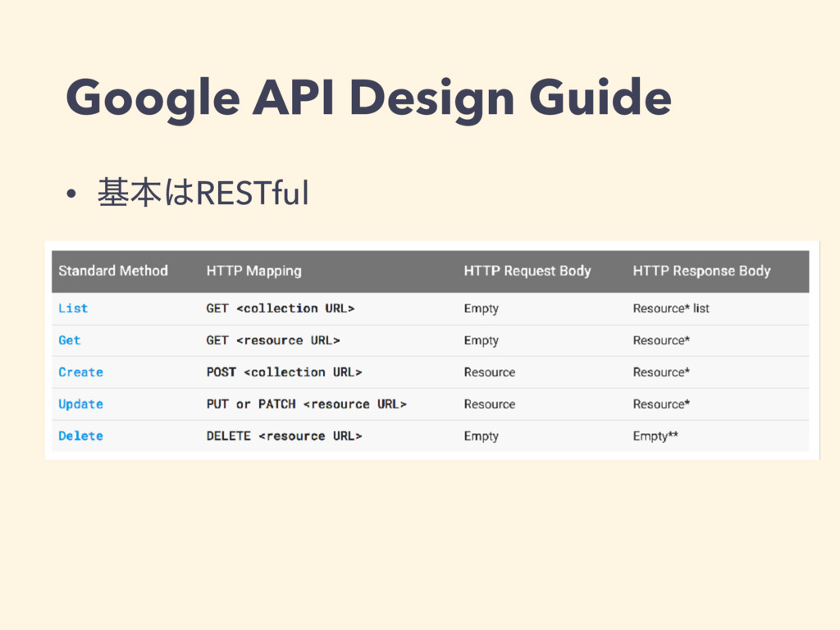
Task: Select 'GET <collection URL>' cell
Action: coord(281,308)
